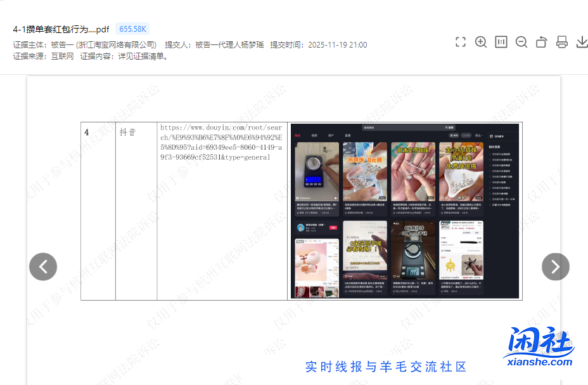Viewport: 588px width, 385px height.
Task: Toggle the compact list view layout
Action: [464, 134]
